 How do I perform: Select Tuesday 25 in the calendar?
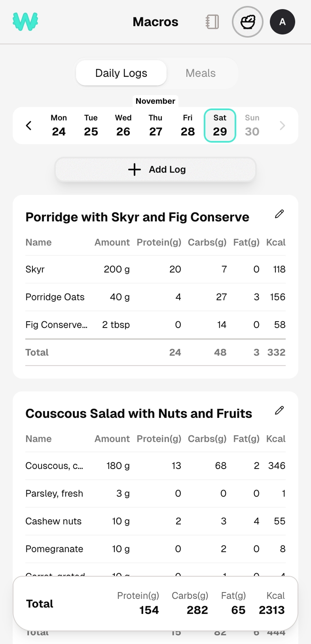coord(91,126)
